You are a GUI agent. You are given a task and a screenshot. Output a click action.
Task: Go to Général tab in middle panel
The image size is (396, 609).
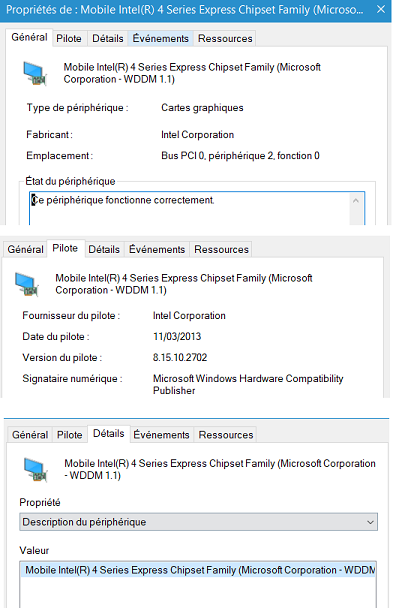pos(26,249)
